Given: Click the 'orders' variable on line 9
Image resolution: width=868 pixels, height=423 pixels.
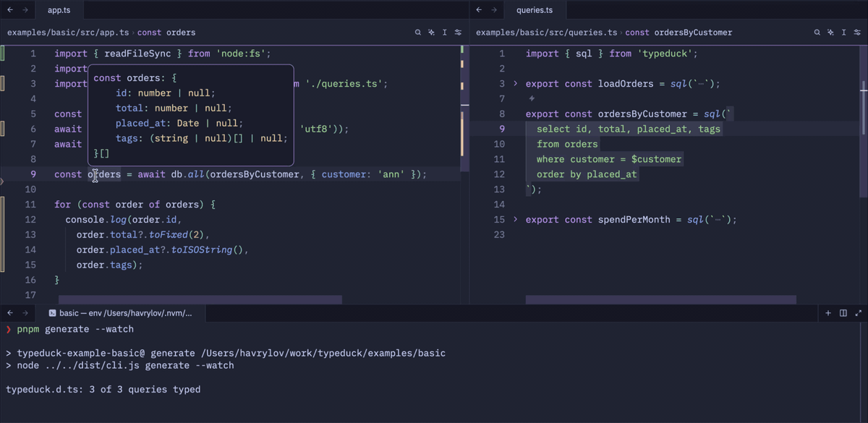Looking at the screenshot, I should 104,174.
